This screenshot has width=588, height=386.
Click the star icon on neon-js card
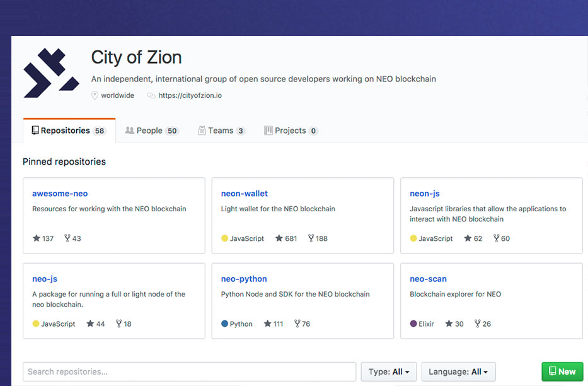(468, 238)
